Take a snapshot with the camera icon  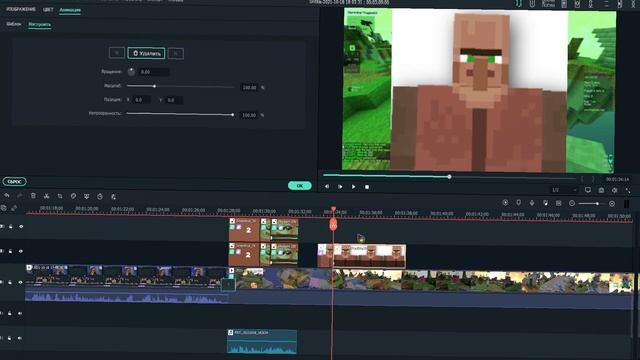point(601,190)
